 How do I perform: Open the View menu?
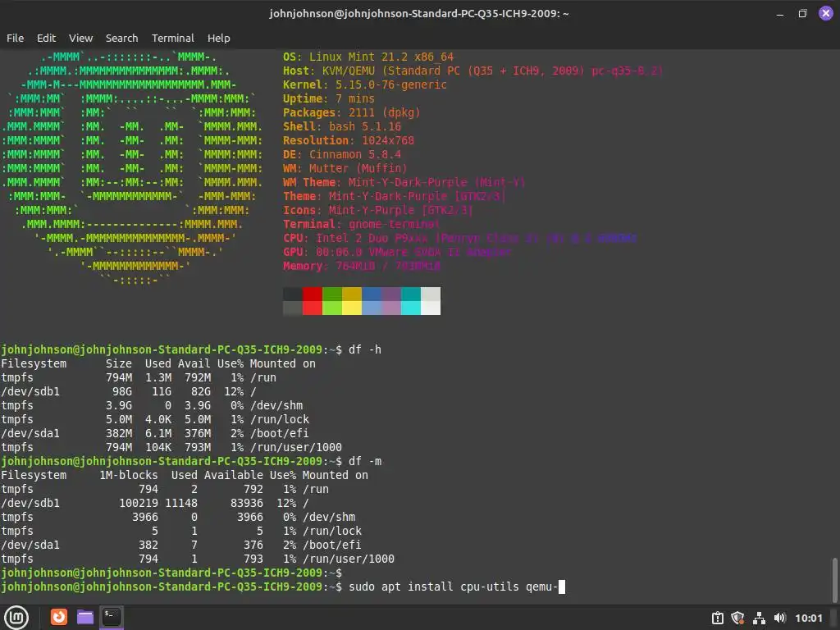click(81, 38)
